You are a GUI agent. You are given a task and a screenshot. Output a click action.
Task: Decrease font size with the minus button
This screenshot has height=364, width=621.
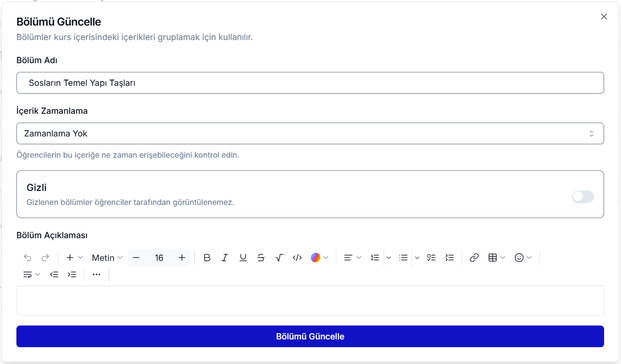click(136, 258)
